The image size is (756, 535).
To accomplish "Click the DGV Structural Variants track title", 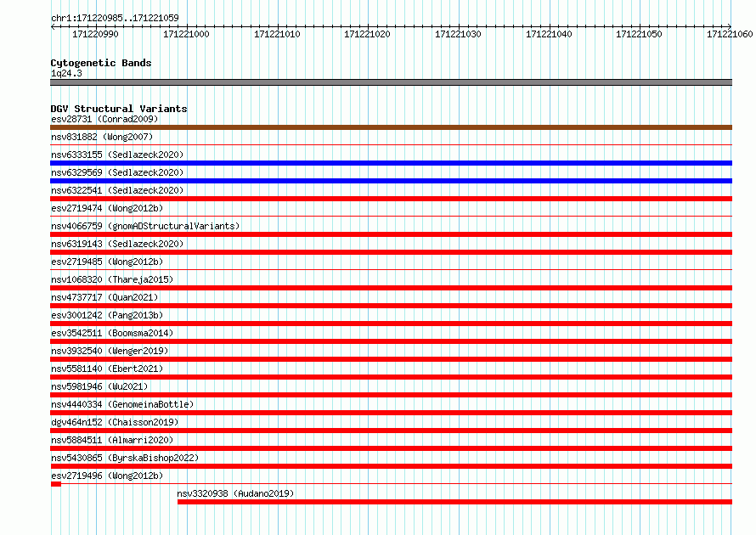I will click(119, 109).
